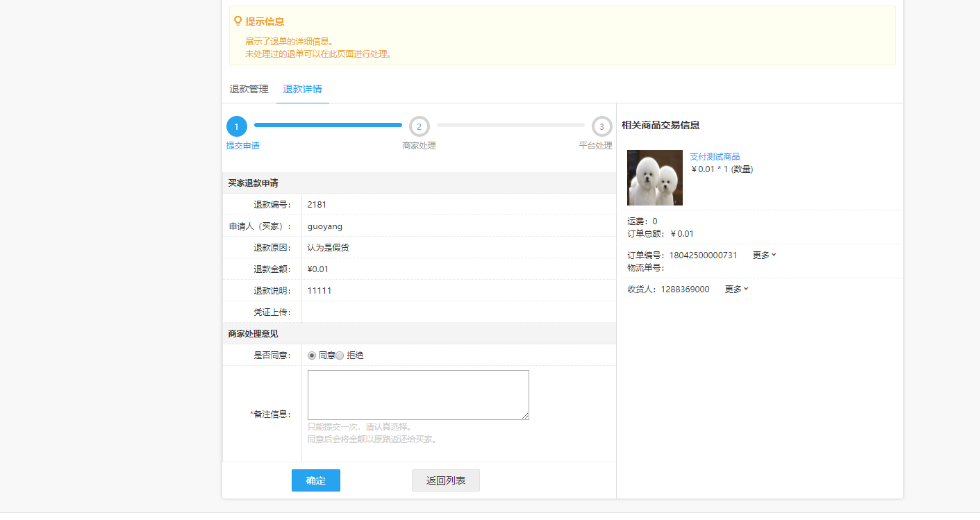This screenshot has height=520, width=980.
Task: Click step 1 circle 提交申请
Action: [237, 126]
